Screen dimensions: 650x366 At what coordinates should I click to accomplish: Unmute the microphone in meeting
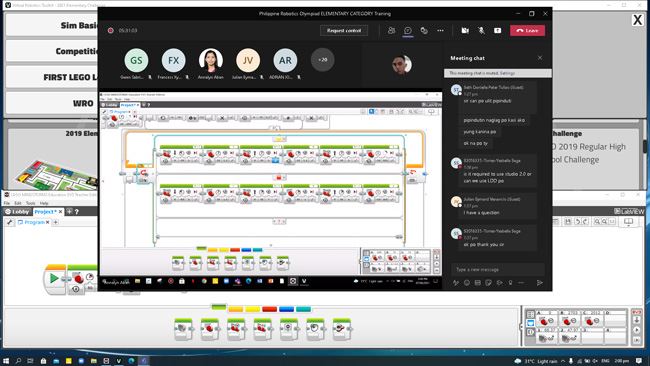pos(481,30)
